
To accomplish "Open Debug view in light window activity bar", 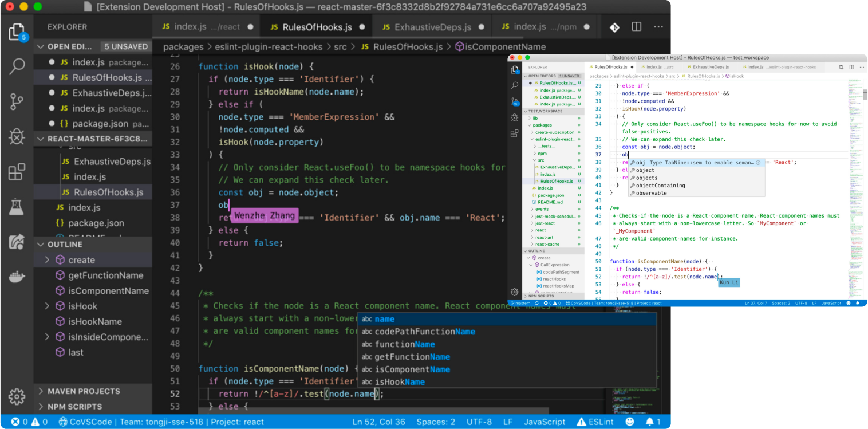I will [514, 117].
